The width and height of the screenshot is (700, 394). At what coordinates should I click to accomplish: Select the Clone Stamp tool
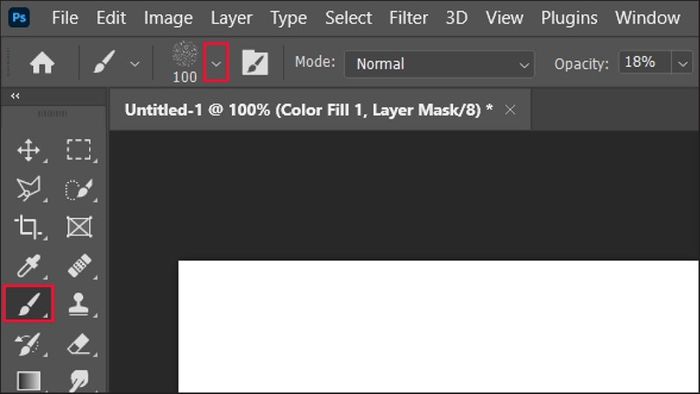click(x=79, y=304)
